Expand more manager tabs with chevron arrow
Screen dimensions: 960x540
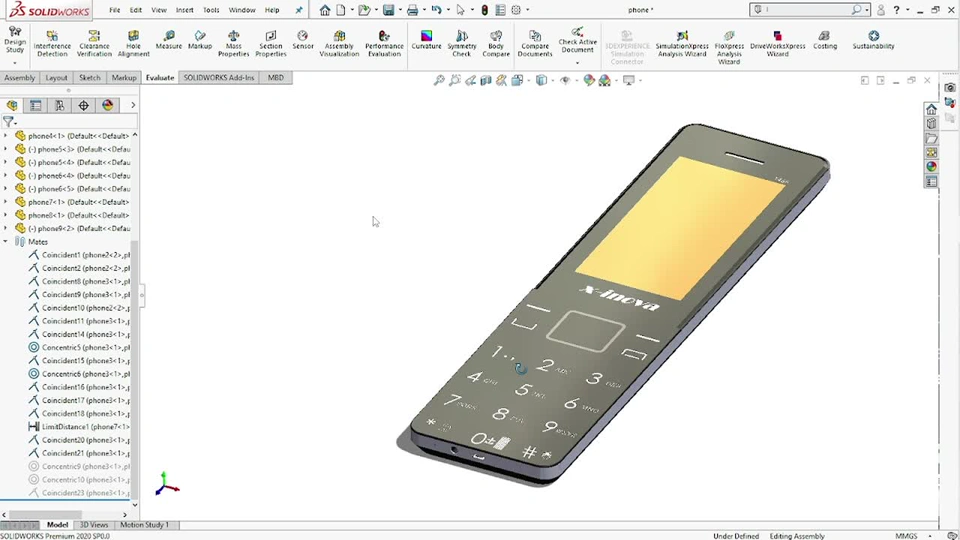click(133, 105)
